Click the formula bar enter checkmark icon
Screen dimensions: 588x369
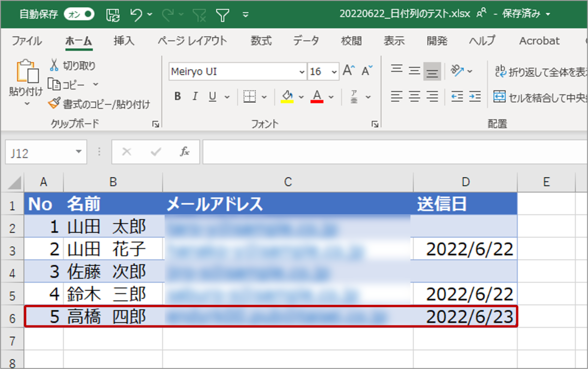(x=156, y=152)
